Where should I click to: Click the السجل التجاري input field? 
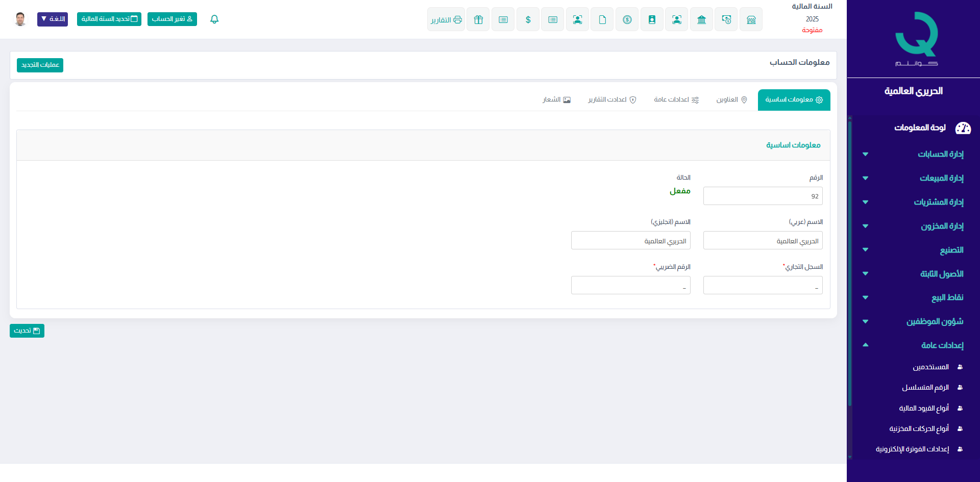[763, 286]
